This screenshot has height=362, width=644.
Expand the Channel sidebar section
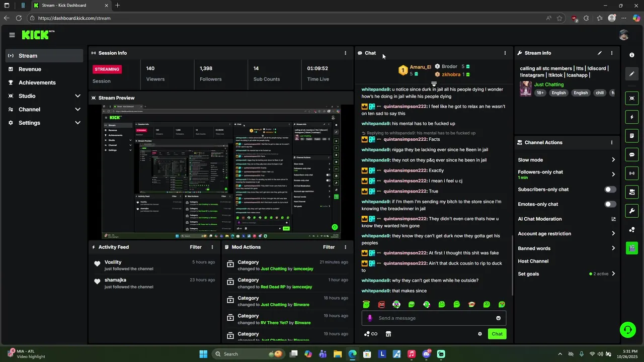(x=77, y=109)
